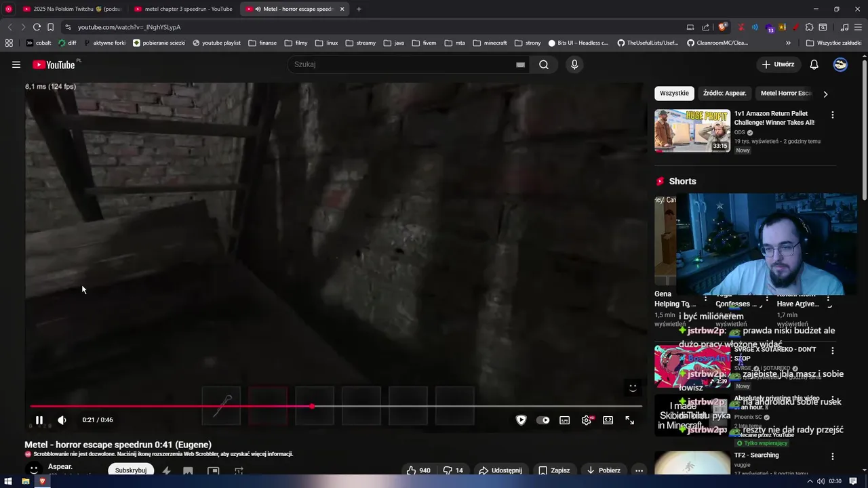
Task: Save the video with Zapisz
Action: [x=554, y=470]
